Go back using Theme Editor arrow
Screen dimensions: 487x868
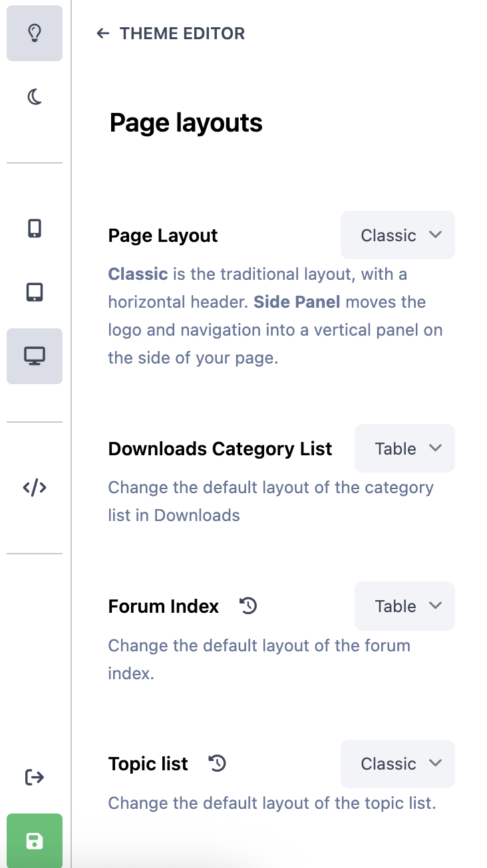tap(102, 33)
